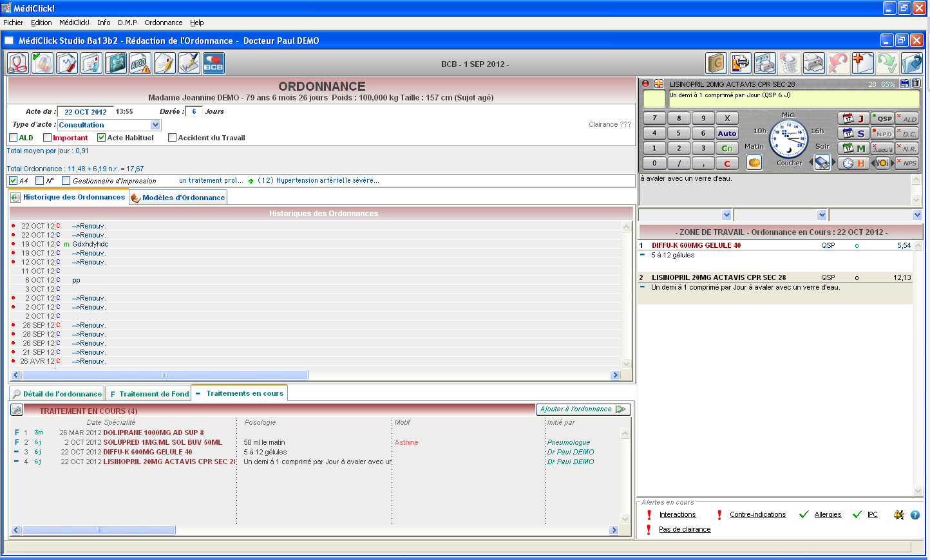The image size is (930, 560).
Task: Enable the ALD checkbox
Action: [x=14, y=138]
